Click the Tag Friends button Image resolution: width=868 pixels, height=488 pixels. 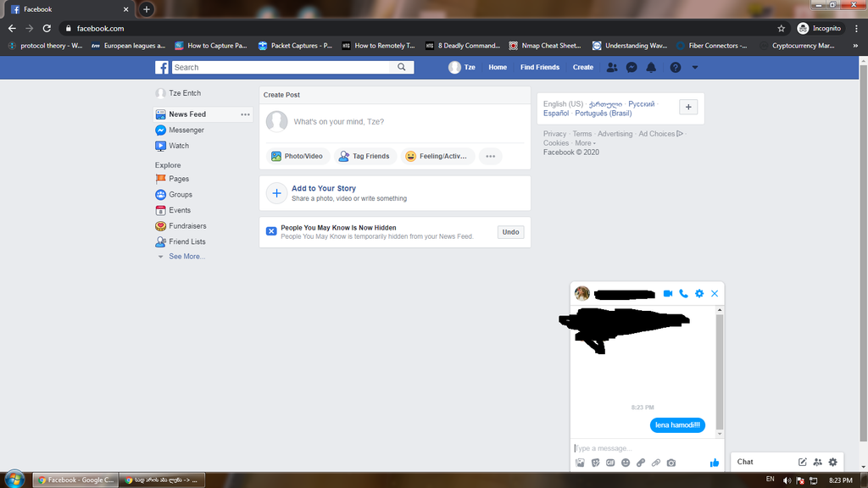tap(364, 156)
